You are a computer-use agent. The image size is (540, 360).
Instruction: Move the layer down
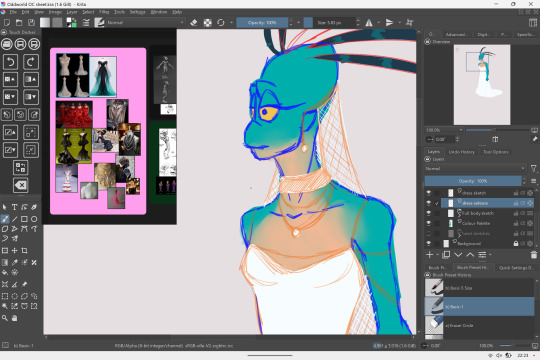(458, 255)
